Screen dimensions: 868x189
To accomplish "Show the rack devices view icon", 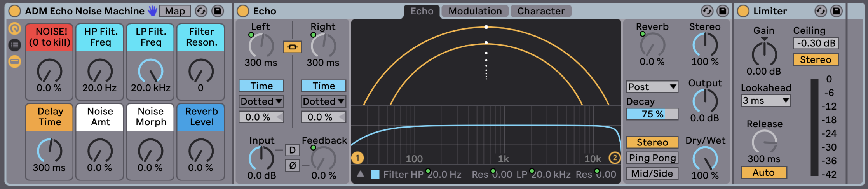I will (15, 61).
